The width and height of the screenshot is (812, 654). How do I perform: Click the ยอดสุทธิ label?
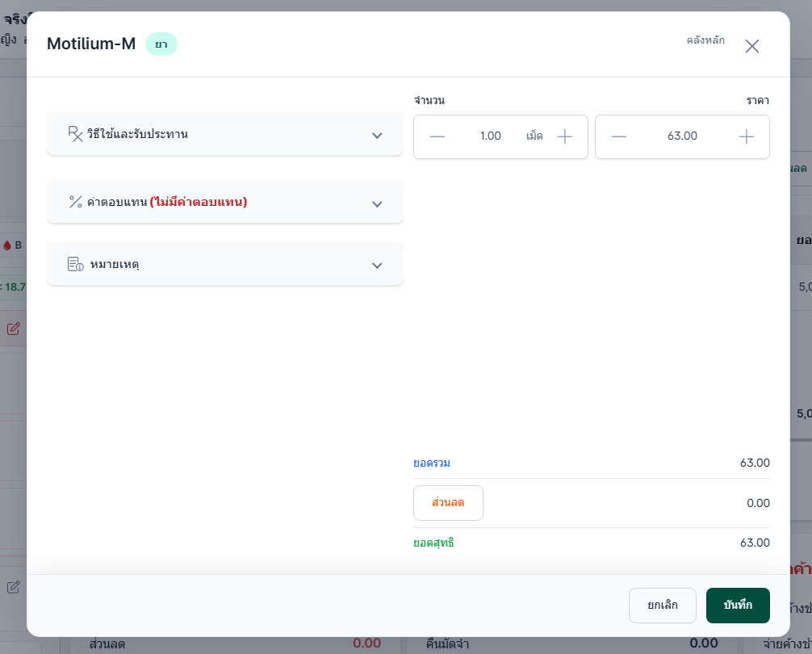pyautogui.click(x=433, y=543)
